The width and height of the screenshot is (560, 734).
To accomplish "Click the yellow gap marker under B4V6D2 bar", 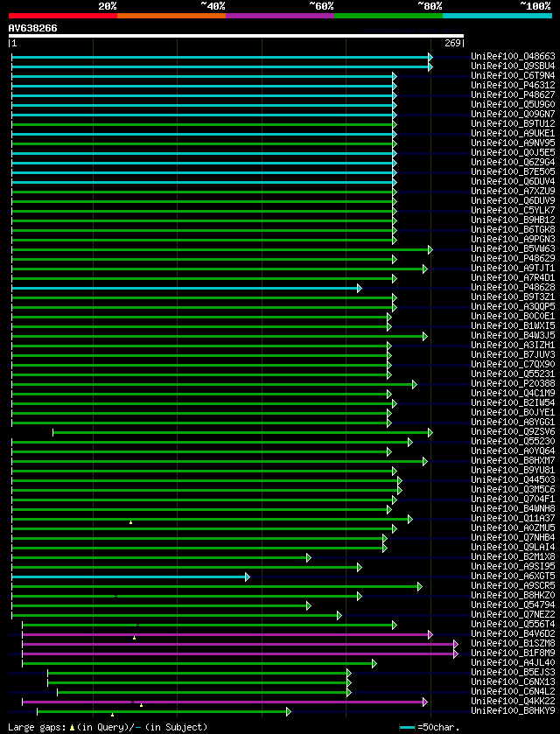I will click(135, 638).
